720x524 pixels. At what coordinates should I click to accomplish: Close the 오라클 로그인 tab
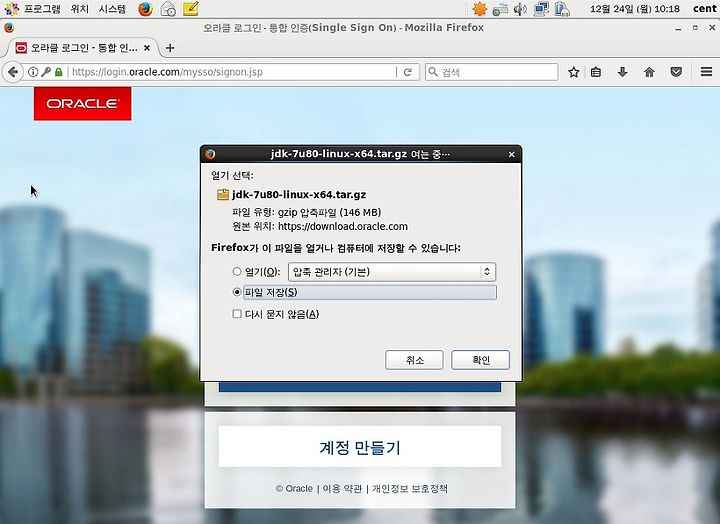coord(146,48)
